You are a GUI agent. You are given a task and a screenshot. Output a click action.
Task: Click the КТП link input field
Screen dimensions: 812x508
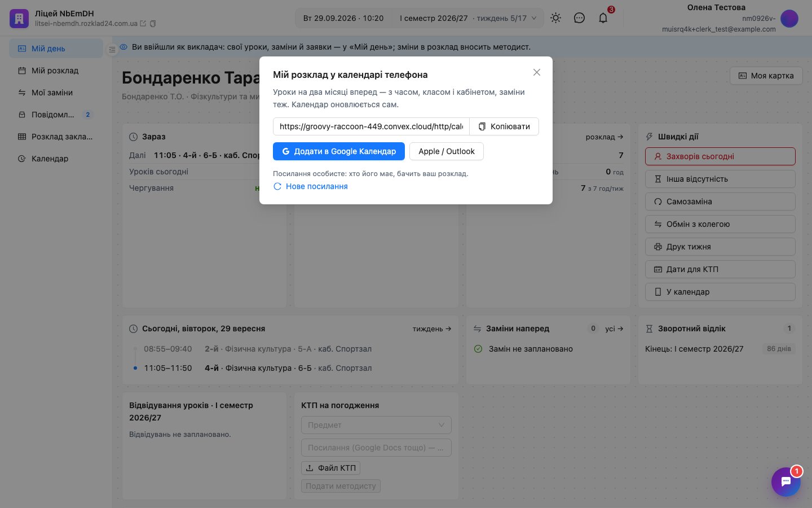coord(376,448)
